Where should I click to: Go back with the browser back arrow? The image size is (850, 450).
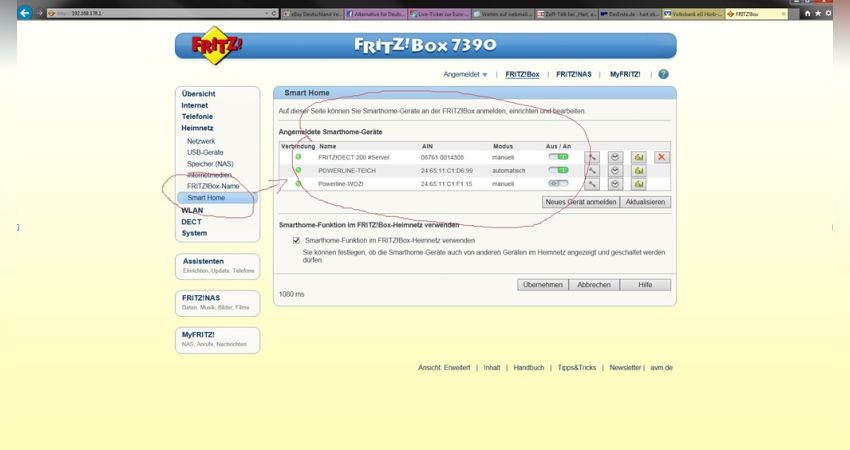pos(24,12)
